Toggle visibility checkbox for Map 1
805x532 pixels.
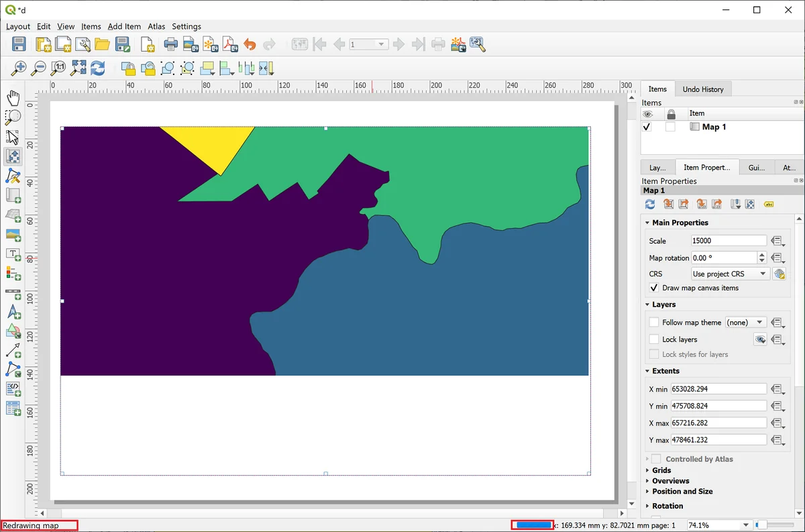tap(647, 127)
